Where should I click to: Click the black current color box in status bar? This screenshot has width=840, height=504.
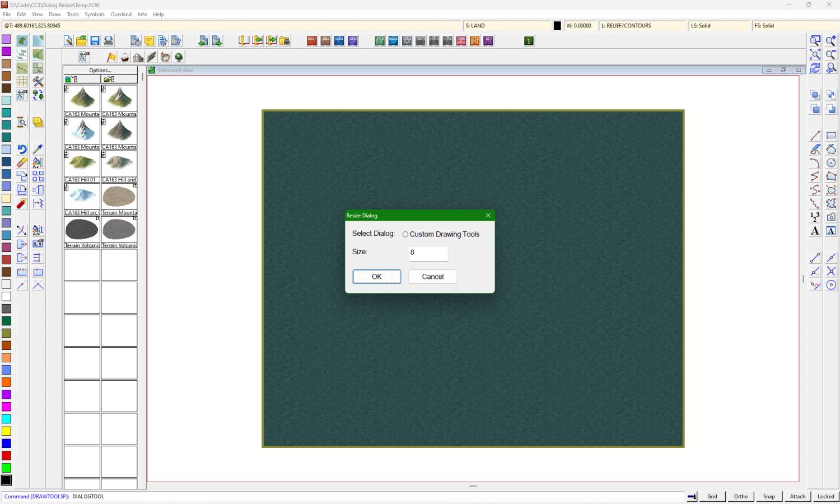pos(557,26)
